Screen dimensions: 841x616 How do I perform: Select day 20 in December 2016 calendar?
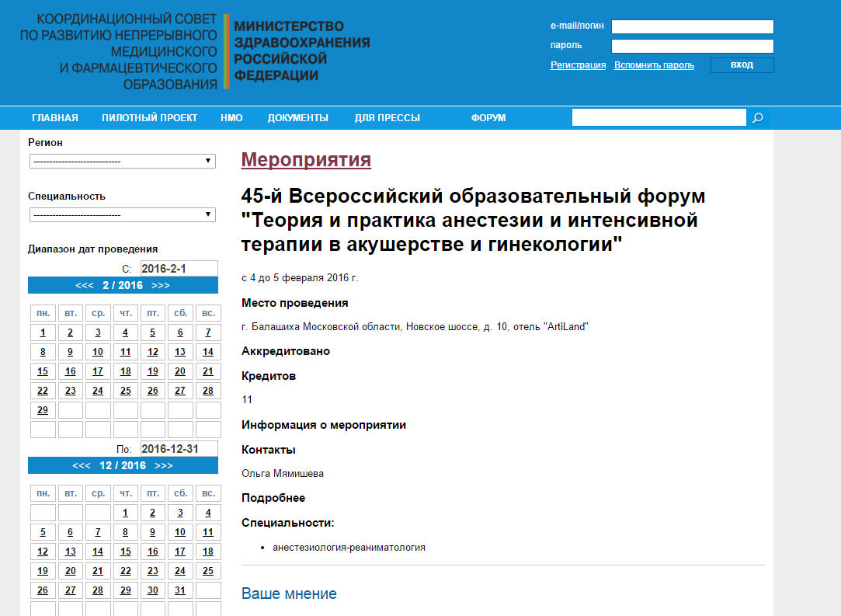[x=70, y=571]
